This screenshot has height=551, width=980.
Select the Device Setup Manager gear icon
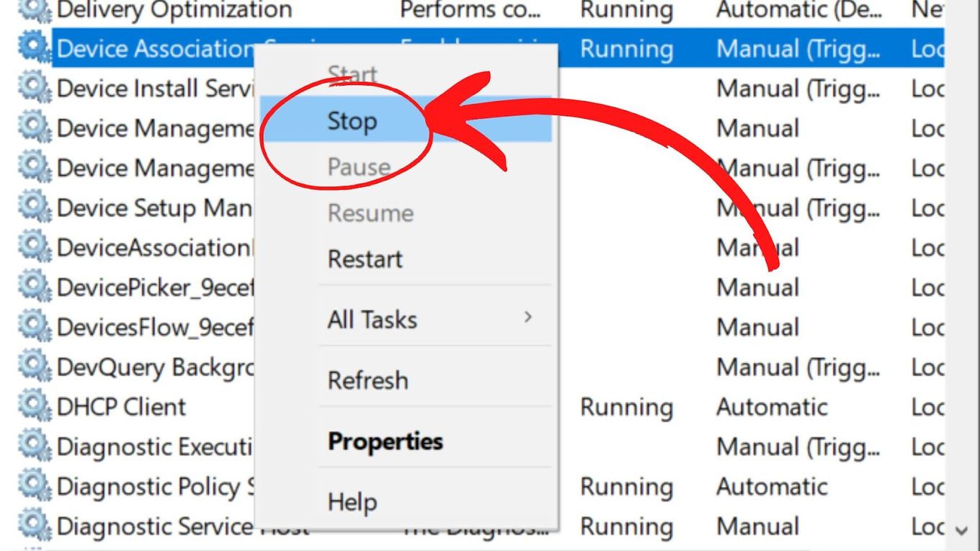click(35, 208)
